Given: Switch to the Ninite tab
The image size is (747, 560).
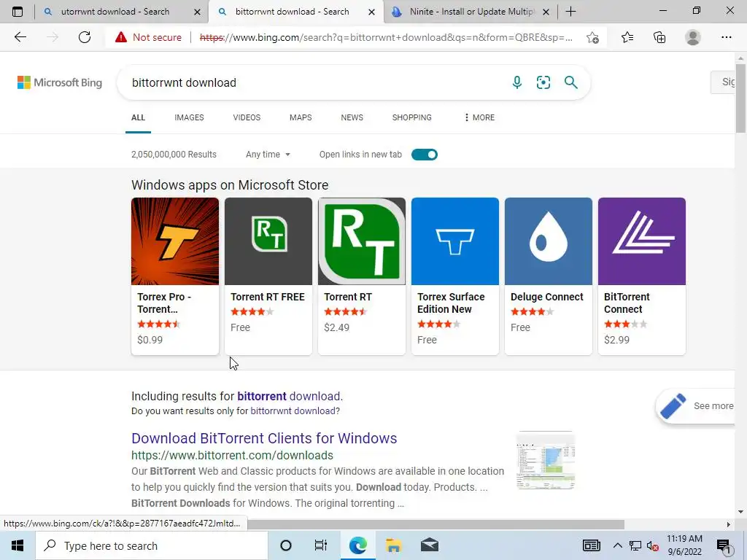Looking at the screenshot, I should point(471,12).
